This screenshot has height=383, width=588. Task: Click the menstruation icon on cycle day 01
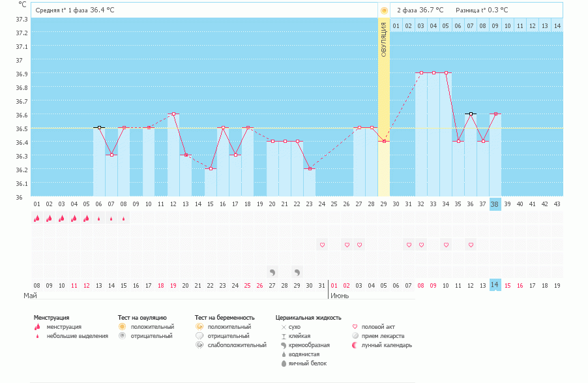pos(37,219)
